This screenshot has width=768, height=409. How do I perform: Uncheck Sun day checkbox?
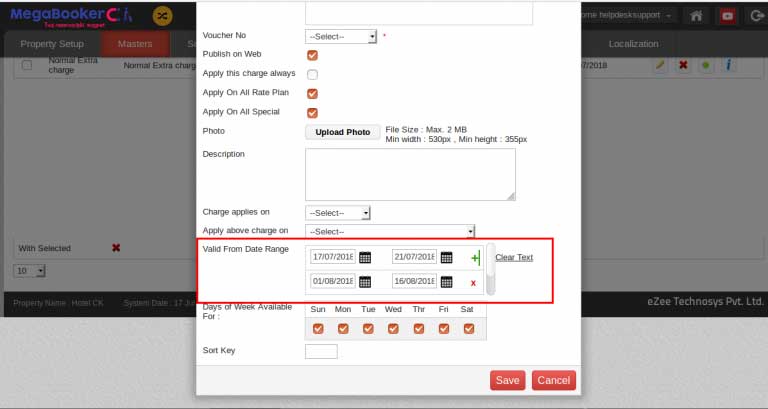(x=318, y=329)
